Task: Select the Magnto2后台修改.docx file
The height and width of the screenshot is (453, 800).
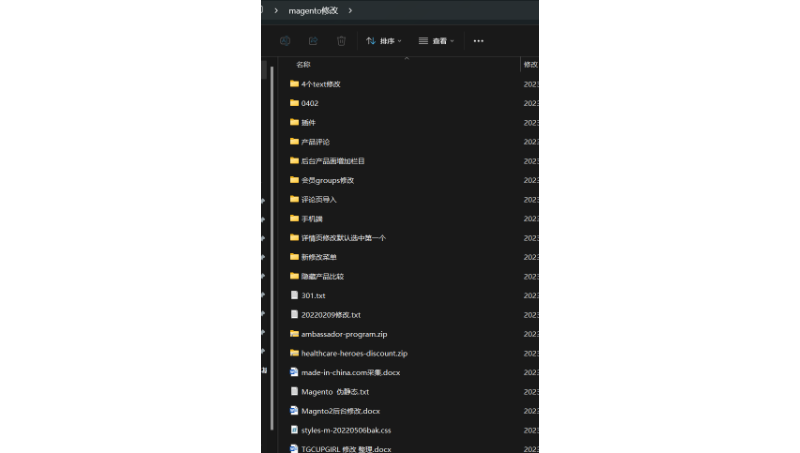Action: pos(340,411)
